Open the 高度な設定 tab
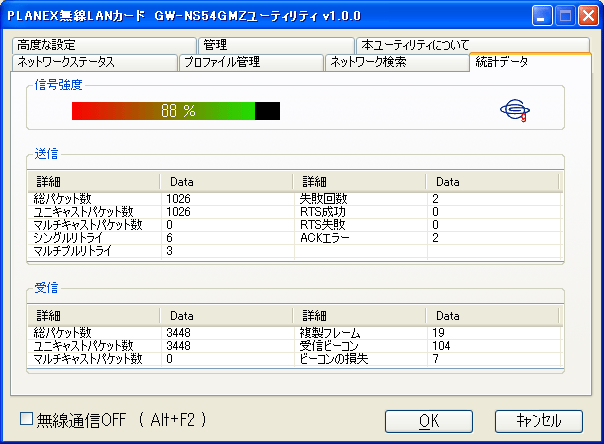The image size is (604, 444). [104, 45]
